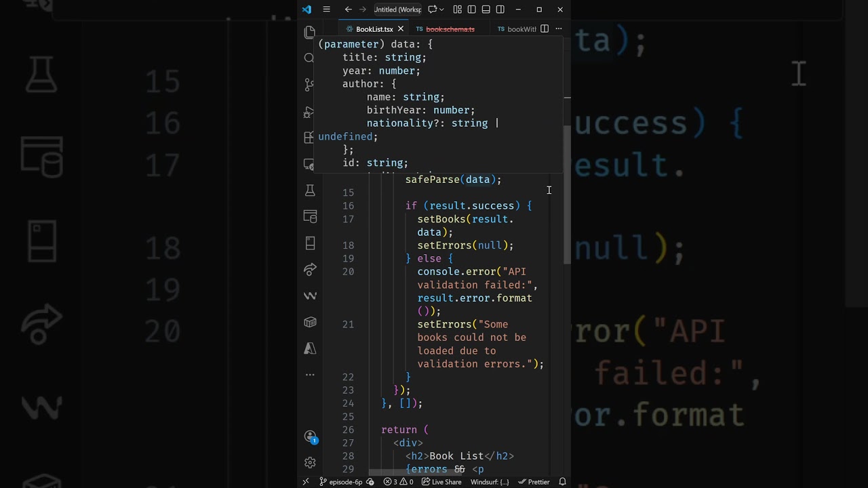Click '(parameter)' in the hover tooltip
This screenshot has height=488, width=868.
(x=351, y=44)
